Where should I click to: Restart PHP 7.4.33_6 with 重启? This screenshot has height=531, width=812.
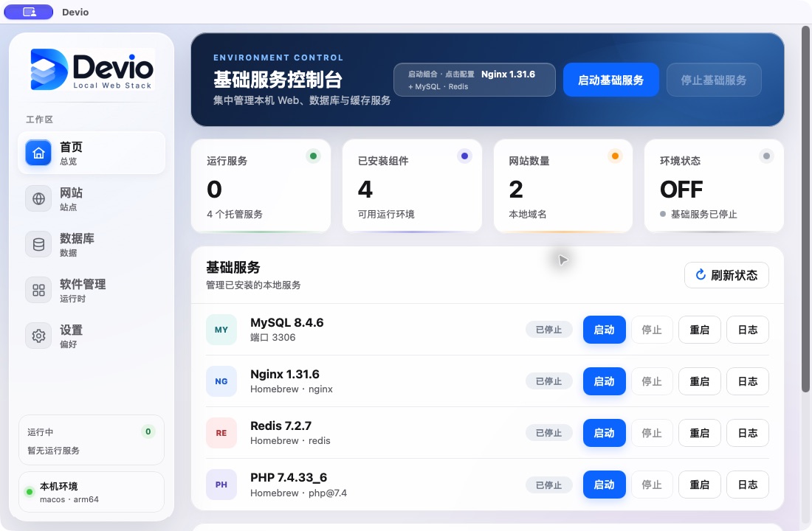pyautogui.click(x=700, y=485)
